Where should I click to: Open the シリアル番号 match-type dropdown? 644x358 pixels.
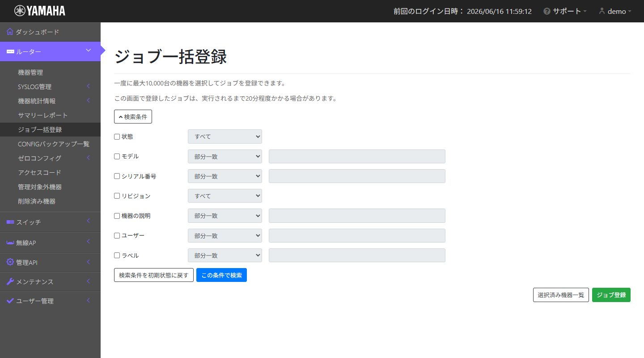click(225, 176)
